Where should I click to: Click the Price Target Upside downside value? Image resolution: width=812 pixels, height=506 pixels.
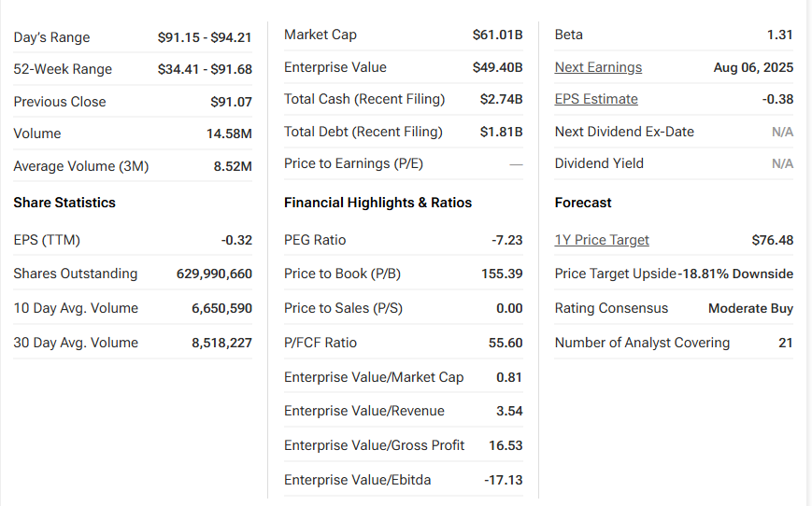pos(736,274)
